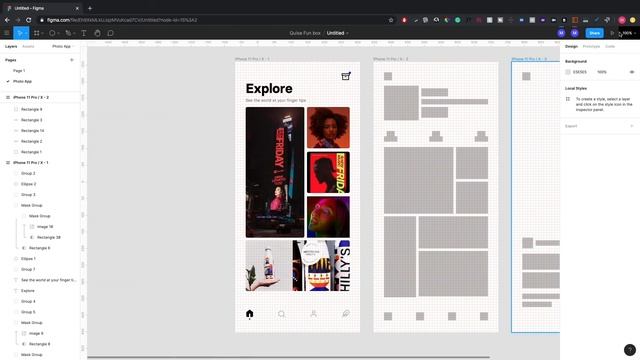Viewport: 640px width, 360px height.
Task: Select the Pen tool
Action: tap(68, 33)
